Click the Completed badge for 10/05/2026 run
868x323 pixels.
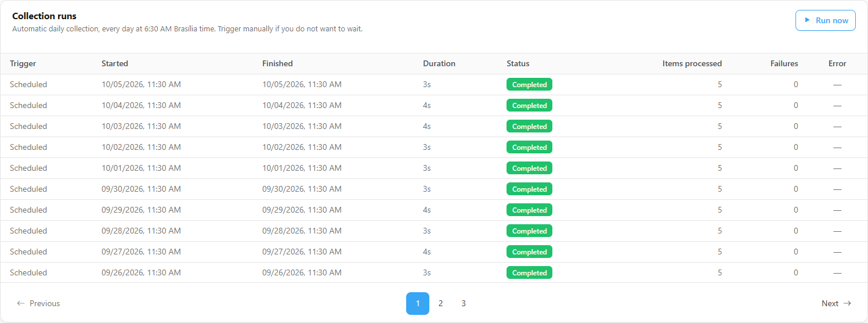tap(529, 84)
